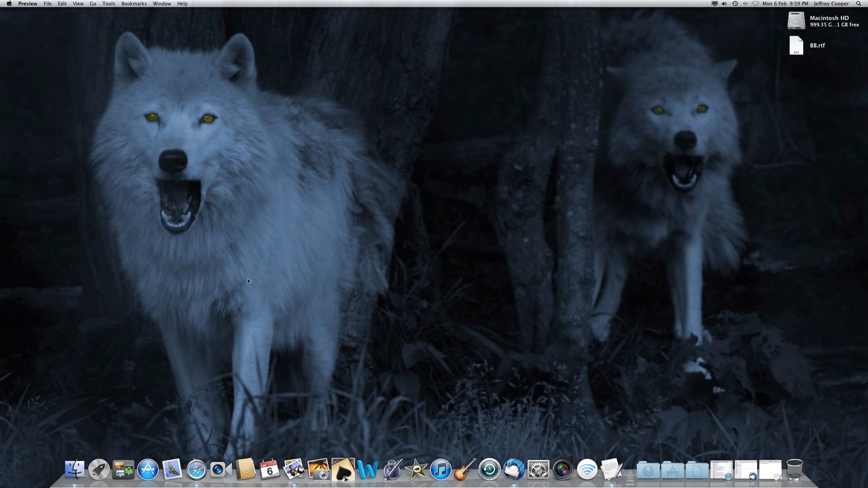Launch Safari compass icon in Dock
868x488 pixels.
(x=197, y=469)
